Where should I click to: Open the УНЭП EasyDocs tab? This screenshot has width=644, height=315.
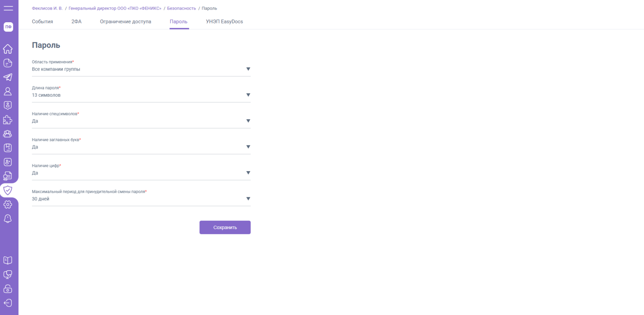(x=224, y=21)
